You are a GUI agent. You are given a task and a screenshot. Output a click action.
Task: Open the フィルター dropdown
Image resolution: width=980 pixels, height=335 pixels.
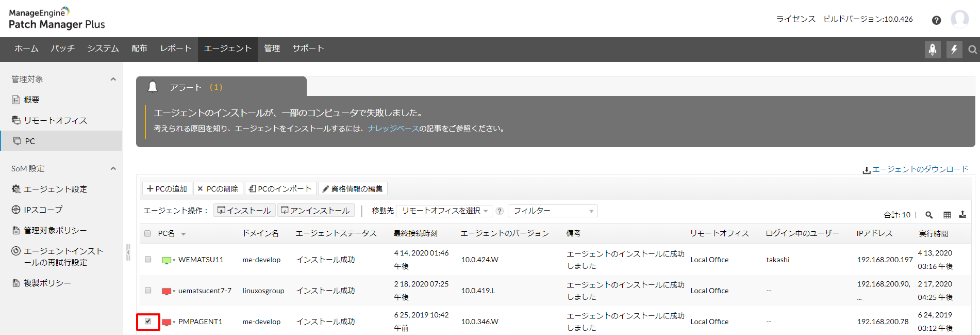point(553,211)
